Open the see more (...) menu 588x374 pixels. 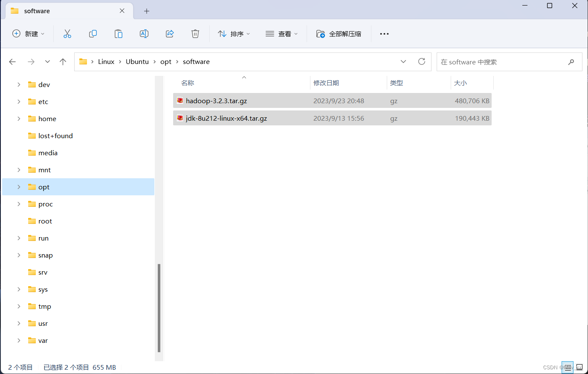(384, 34)
